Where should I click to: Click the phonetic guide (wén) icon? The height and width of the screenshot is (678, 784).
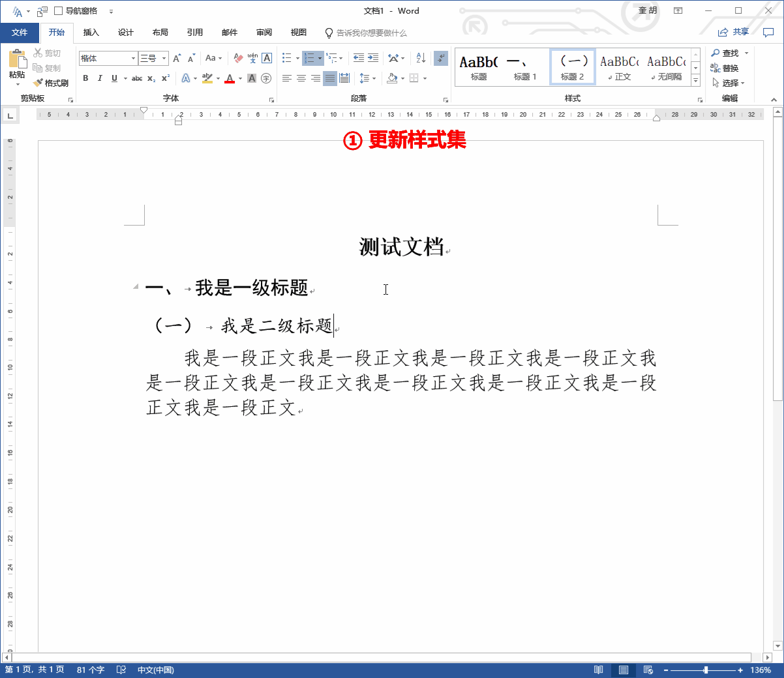point(252,58)
